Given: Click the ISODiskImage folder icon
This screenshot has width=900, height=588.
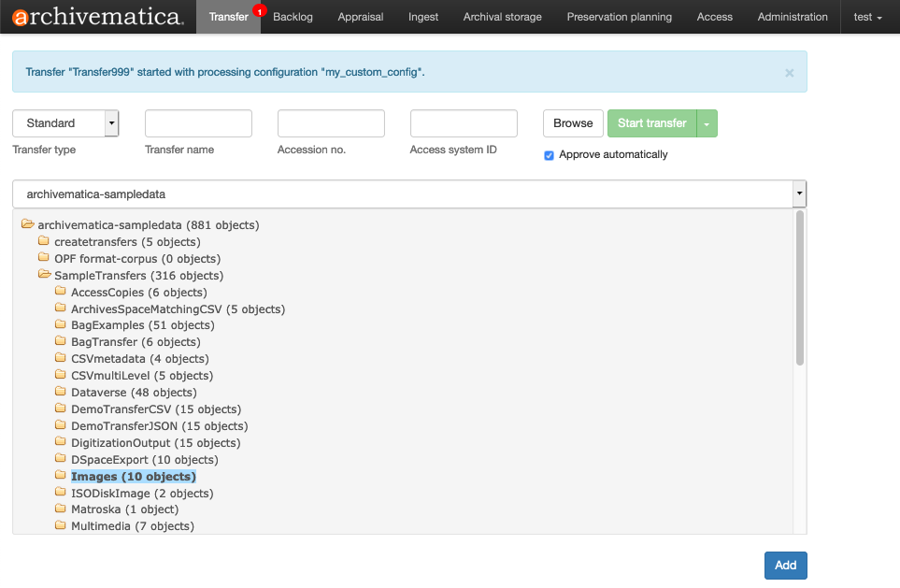Looking at the screenshot, I should pos(62,493).
